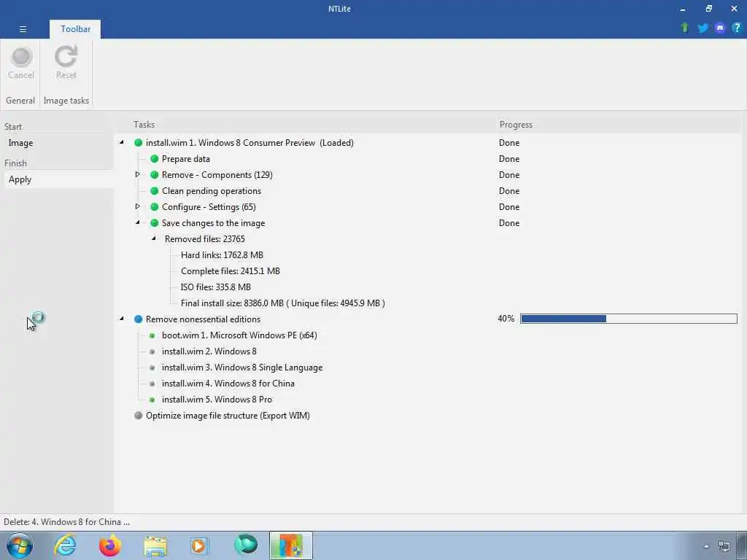
Task: Click green status dot beside Remove - Components
Action: point(155,175)
